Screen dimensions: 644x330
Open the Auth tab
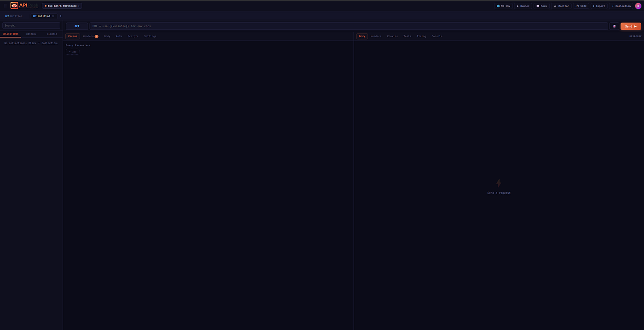tap(119, 36)
